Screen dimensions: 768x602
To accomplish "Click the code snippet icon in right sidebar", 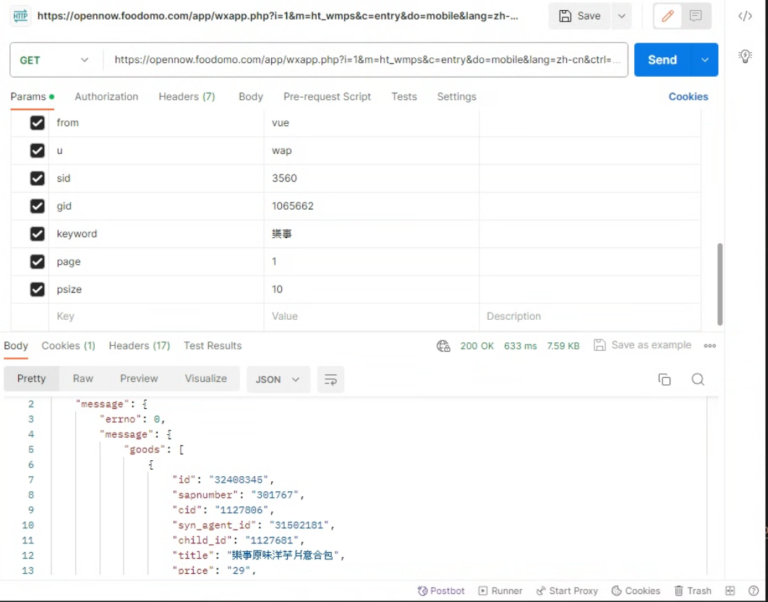I will 745,16.
